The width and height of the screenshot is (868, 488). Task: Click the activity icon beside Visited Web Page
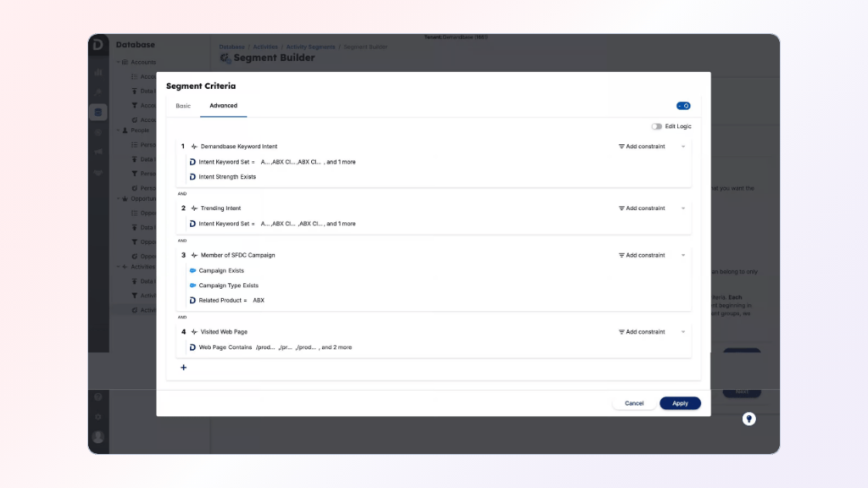tap(194, 332)
